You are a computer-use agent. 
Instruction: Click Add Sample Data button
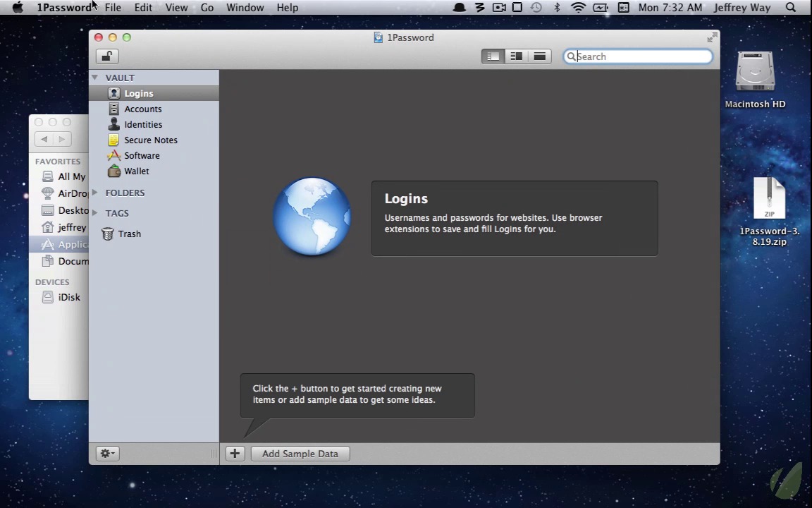click(300, 454)
